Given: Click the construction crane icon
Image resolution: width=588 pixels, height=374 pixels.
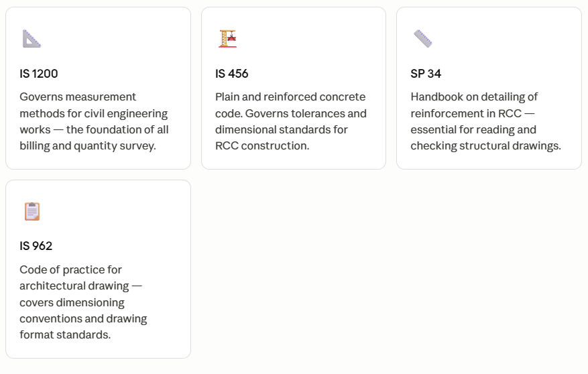Looking at the screenshot, I should pyautogui.click(x=228, y=39).
